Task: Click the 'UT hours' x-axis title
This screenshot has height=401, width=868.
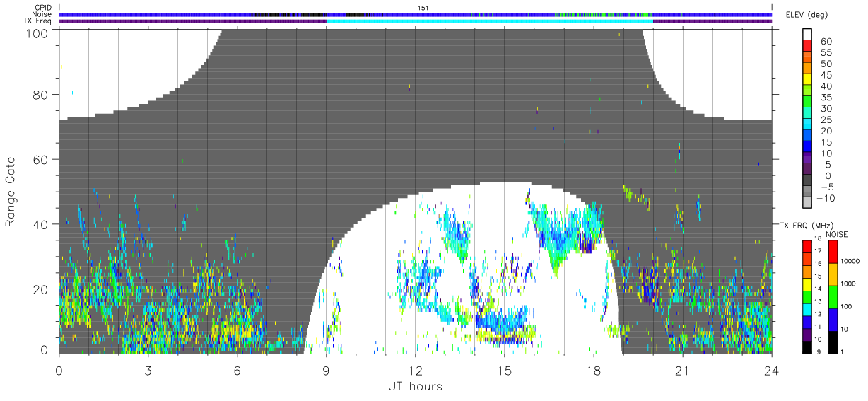Action: (x=414, y=386)
